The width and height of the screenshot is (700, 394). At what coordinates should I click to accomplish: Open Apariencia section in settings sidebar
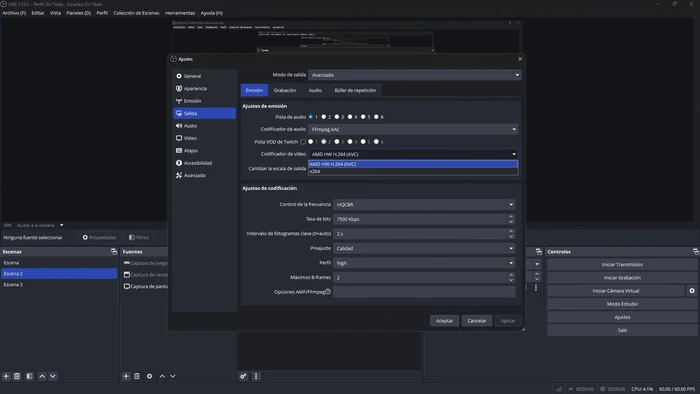204,88
